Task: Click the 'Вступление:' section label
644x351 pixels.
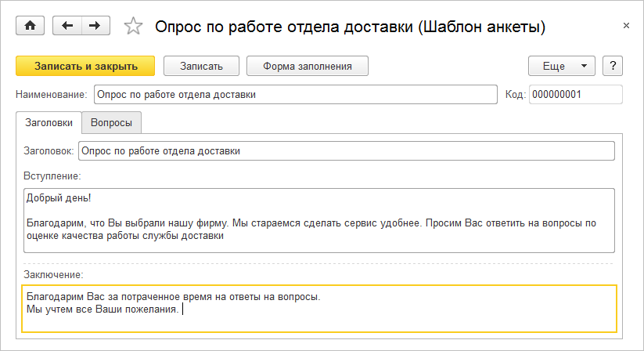Action: tap(52, 176)
